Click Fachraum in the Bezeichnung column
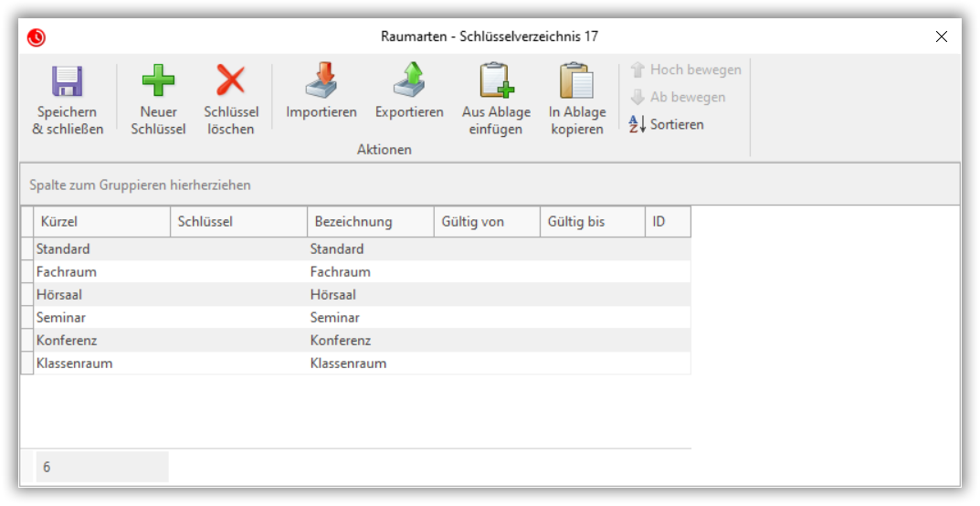Screen dimensions: 980x506 (x=371, y=272)
